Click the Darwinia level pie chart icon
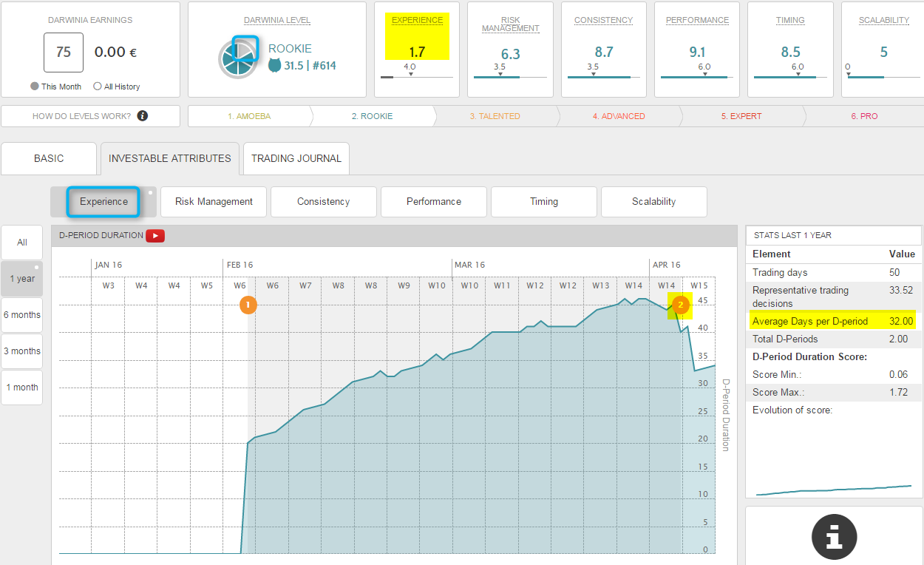924x565 pixels. click(x=237, y=59)
